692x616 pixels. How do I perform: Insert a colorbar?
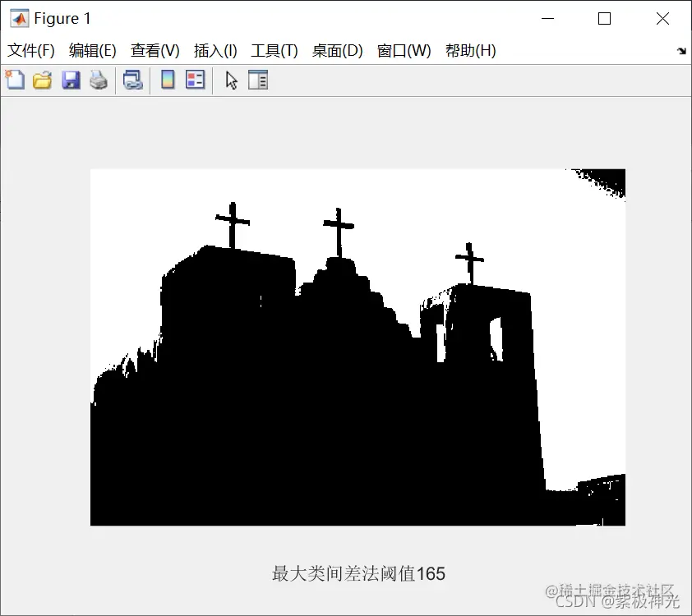pyautogui.click(x=167, y=80)
